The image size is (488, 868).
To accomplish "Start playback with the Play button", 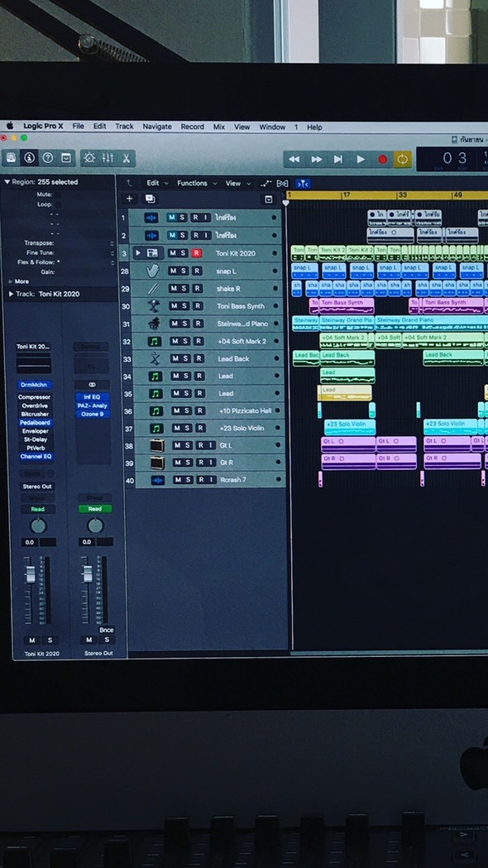I will (361, 160).
